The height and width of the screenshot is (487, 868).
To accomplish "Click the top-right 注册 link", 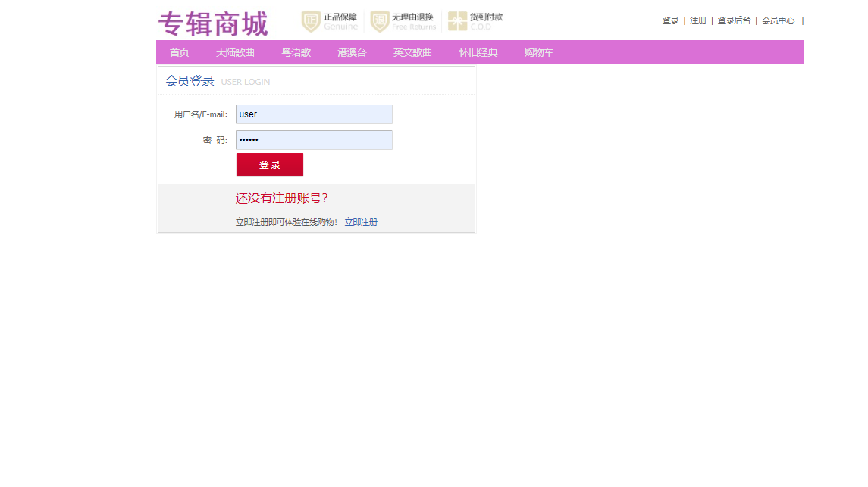I will coord(697,20).
